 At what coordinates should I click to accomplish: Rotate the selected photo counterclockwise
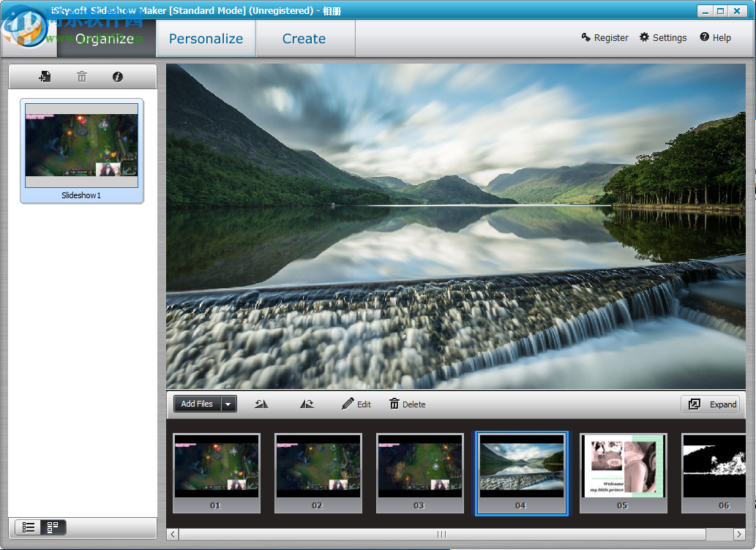261,403
